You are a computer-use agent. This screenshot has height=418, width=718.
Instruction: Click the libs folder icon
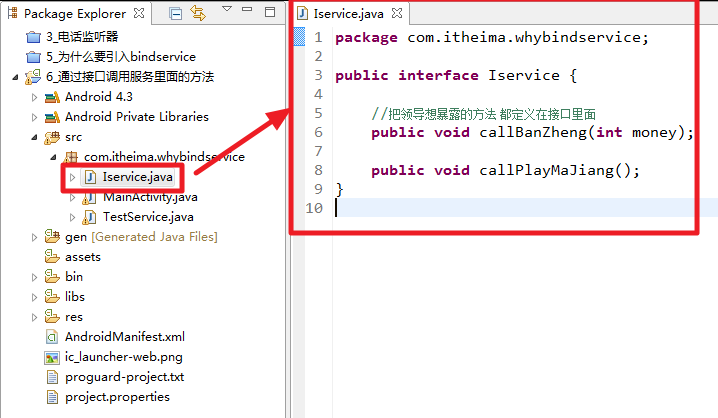pos(52,297)
